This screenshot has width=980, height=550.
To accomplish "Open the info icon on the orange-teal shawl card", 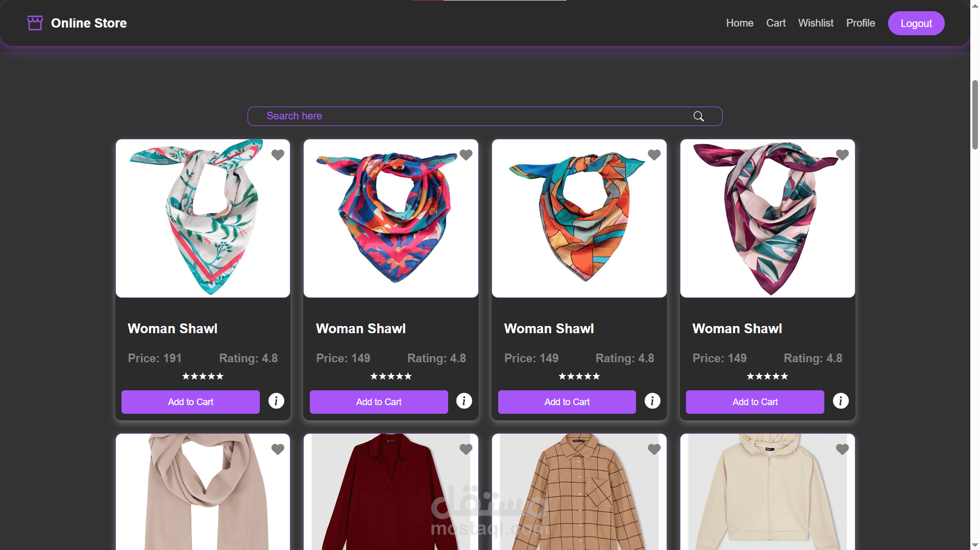I will (652, 401).
